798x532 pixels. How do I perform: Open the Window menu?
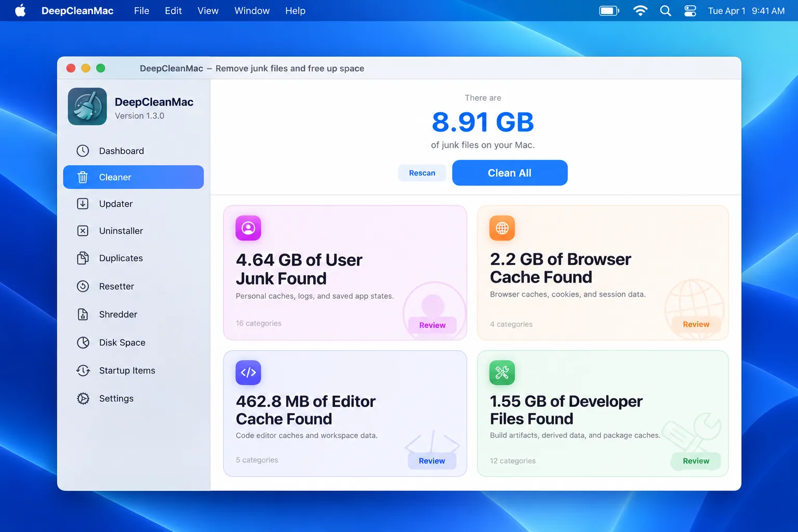tap(252, 11)
